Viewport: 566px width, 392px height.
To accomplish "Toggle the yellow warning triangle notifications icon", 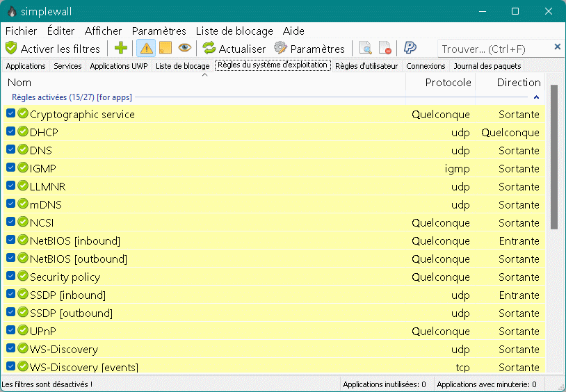I will 146,48.
